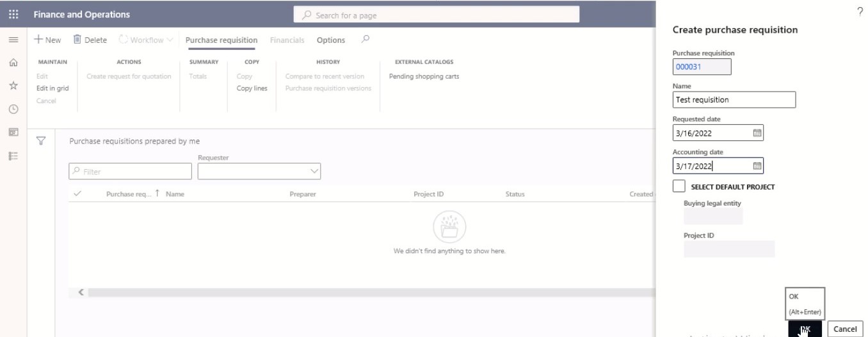This screenshot has width=868, height=337.
Task: Click Purchase requisition versions
Action: (328, 88)
